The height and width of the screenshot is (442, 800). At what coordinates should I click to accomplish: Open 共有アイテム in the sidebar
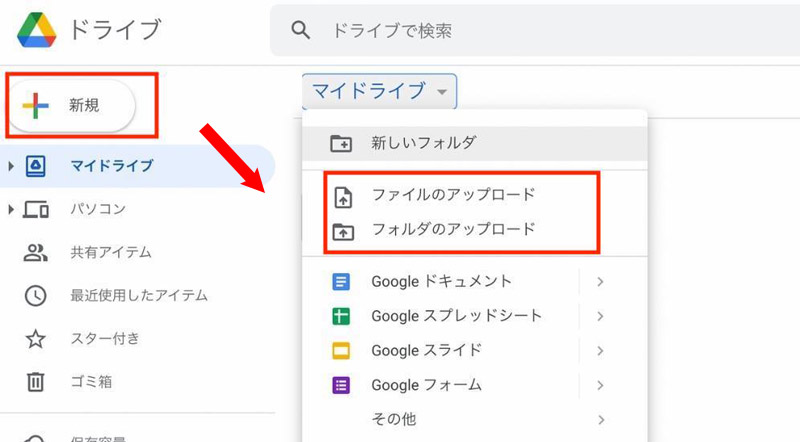(x=111, y=253)
